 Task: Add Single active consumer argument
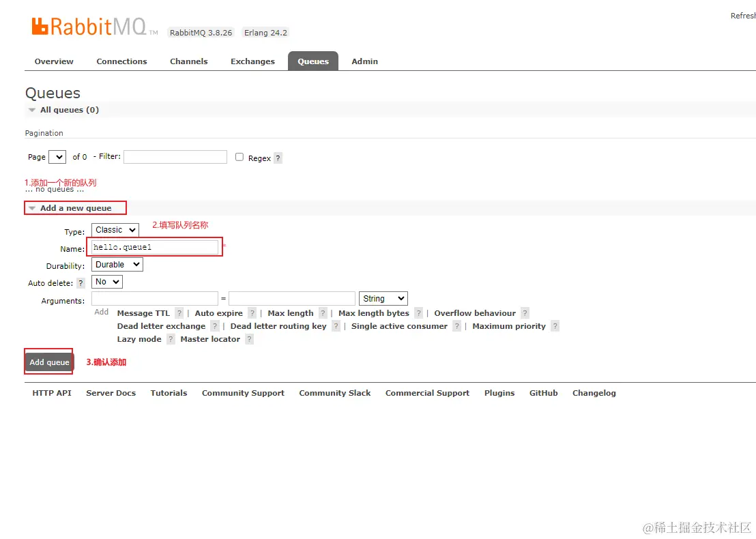pyautogui.click(x=399, y=326)
